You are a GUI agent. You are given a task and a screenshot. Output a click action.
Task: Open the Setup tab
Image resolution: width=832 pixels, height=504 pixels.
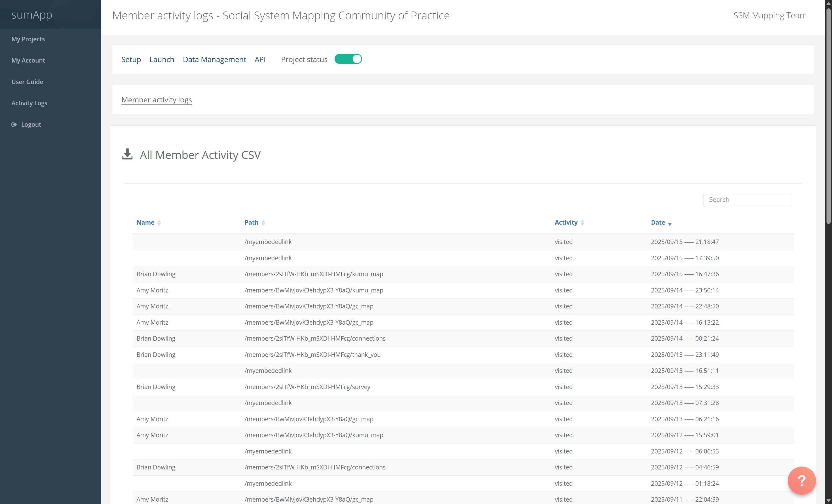pos(131,59)
